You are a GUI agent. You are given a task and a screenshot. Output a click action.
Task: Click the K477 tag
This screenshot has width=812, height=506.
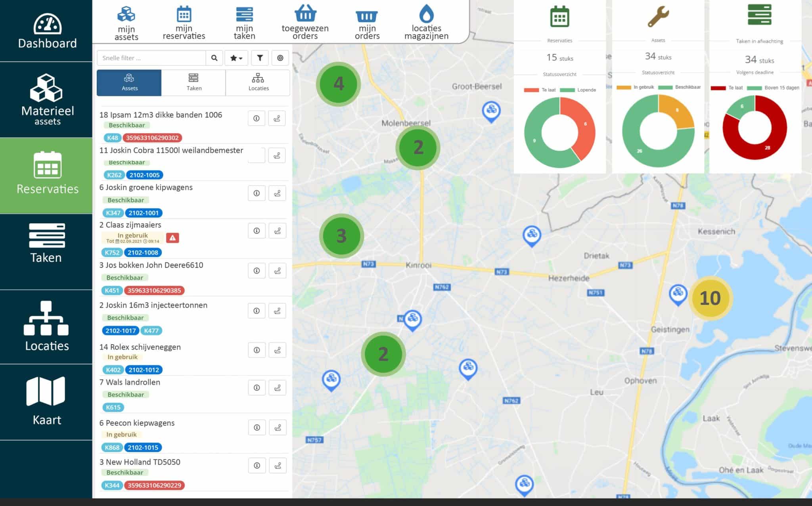point(151,330)
